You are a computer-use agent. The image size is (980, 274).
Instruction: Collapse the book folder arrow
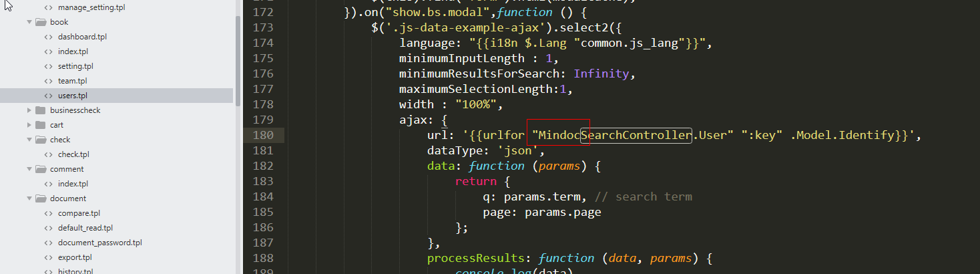pos(29,22)
